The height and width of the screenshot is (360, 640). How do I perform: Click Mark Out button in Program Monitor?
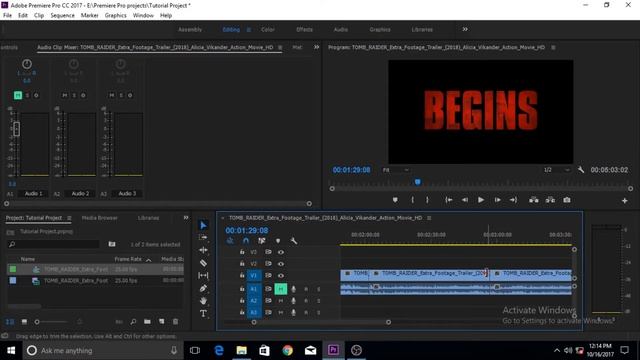pyautogui.click(x=427, y=200)
